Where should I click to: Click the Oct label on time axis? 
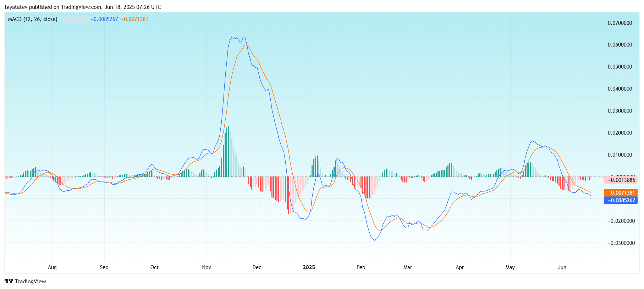(154, 267)
